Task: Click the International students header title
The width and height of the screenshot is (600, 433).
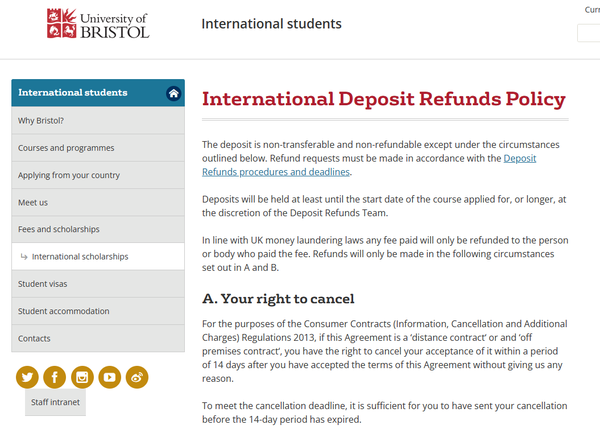Action: 271,24
